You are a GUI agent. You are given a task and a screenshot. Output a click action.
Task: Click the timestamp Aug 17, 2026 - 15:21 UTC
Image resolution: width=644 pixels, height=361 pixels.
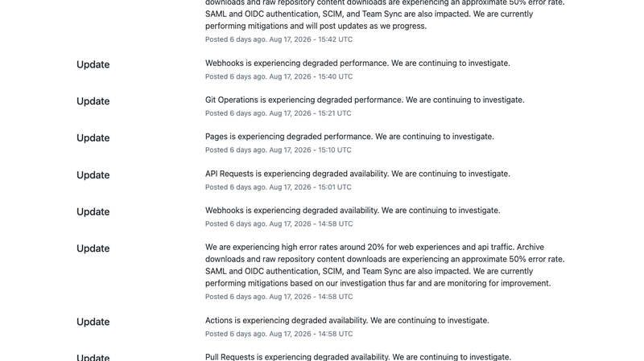pyautogui.click(x=310, y=113)
